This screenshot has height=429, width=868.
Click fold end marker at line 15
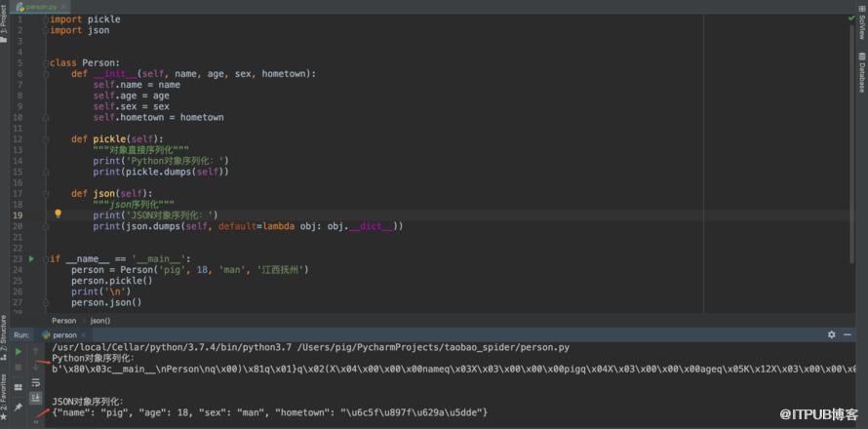pos(46,172)
